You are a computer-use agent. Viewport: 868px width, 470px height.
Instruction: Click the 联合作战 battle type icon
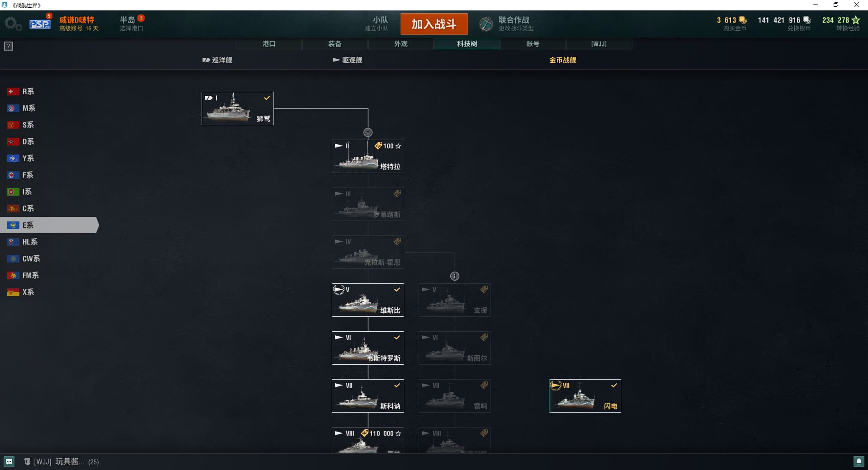point(486,24)
